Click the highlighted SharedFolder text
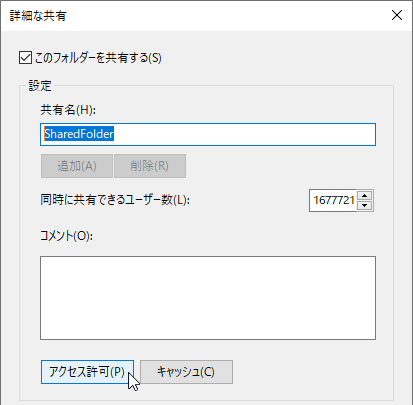 (79, 134)
